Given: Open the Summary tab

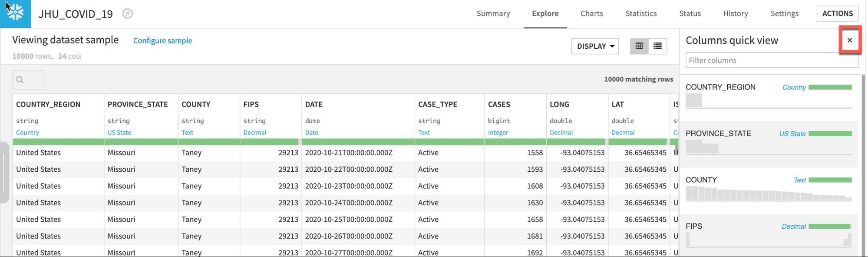Looking at the screenshot, I should [x=493, y=13].
